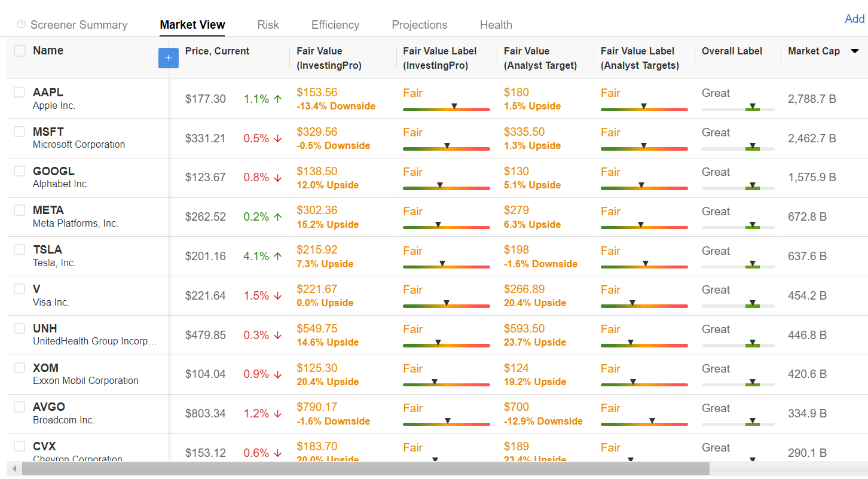868x479 pixels.
Task: Sort by the Price, Current column header
Action: (217, 51)
